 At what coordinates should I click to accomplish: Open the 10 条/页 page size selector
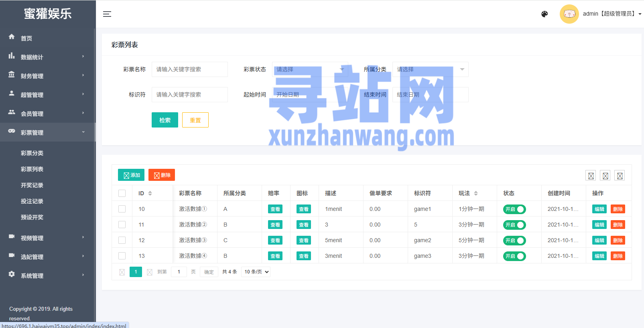point(256,272)
